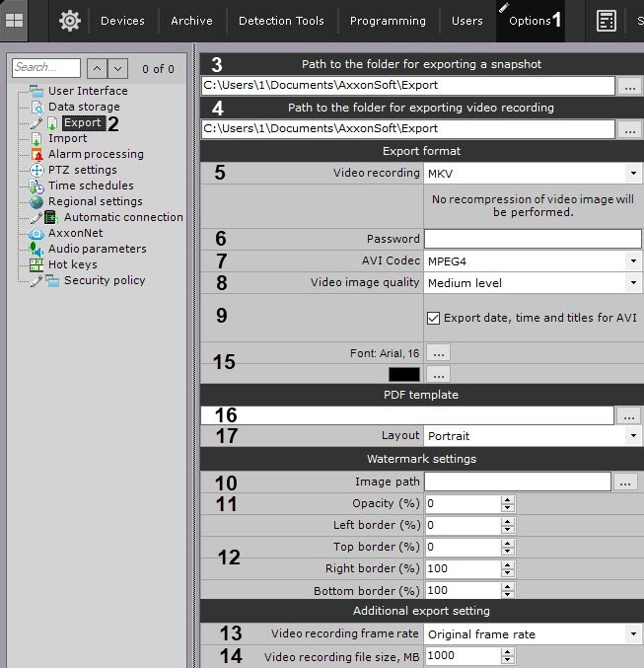Click the snapshot export path field
Viewport: 644px width, 668px height.
(x=408, y=85)
